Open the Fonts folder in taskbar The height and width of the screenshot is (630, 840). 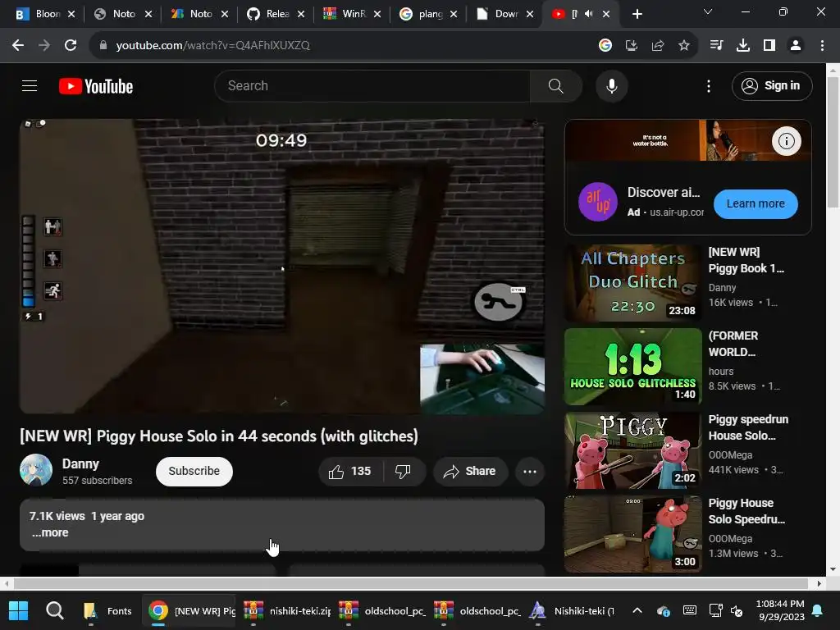(107, 610)
